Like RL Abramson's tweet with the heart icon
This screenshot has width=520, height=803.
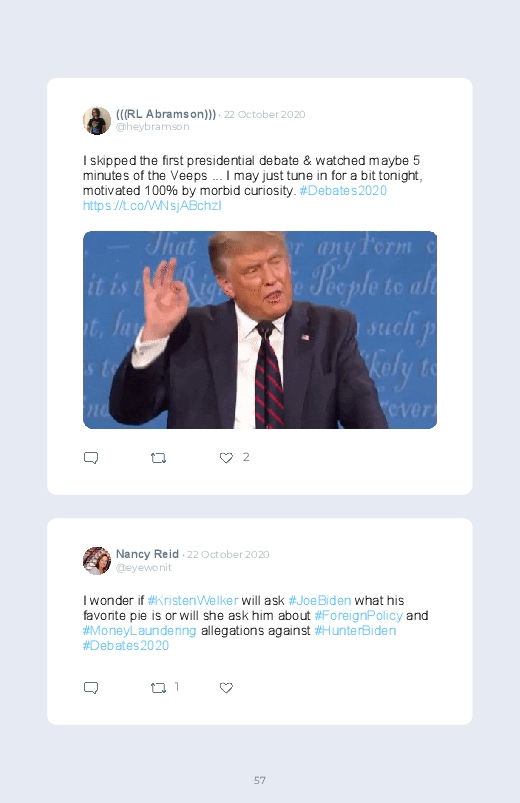pos(226,458)
